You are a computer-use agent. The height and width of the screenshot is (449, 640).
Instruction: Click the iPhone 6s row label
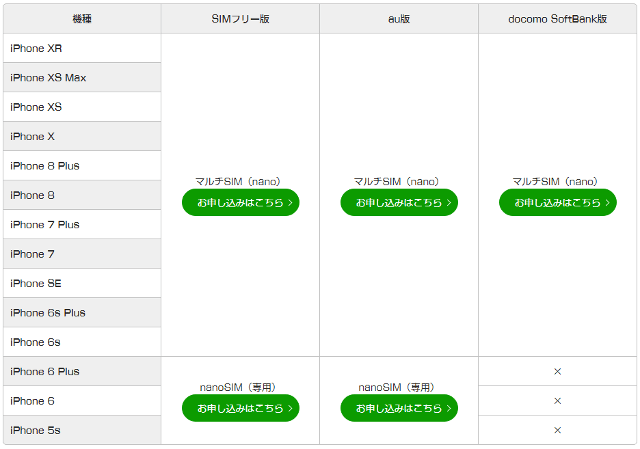[35, 342]
